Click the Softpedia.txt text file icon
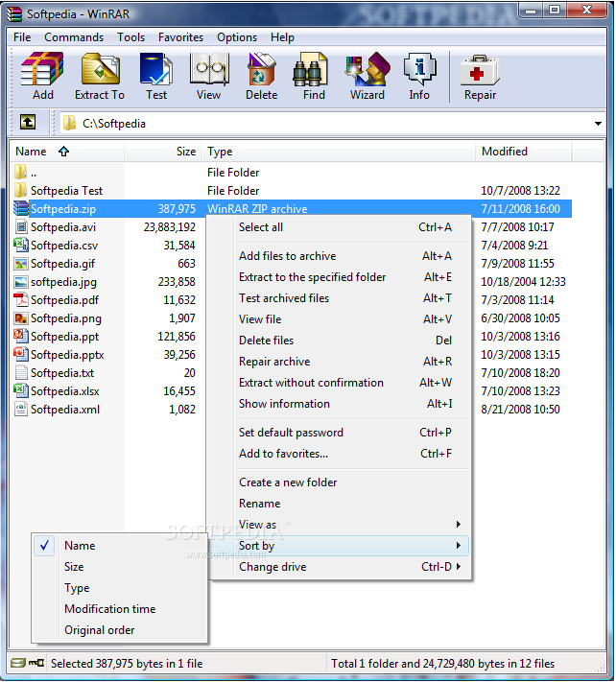This screenshot has height=682, width=616. 21,373
